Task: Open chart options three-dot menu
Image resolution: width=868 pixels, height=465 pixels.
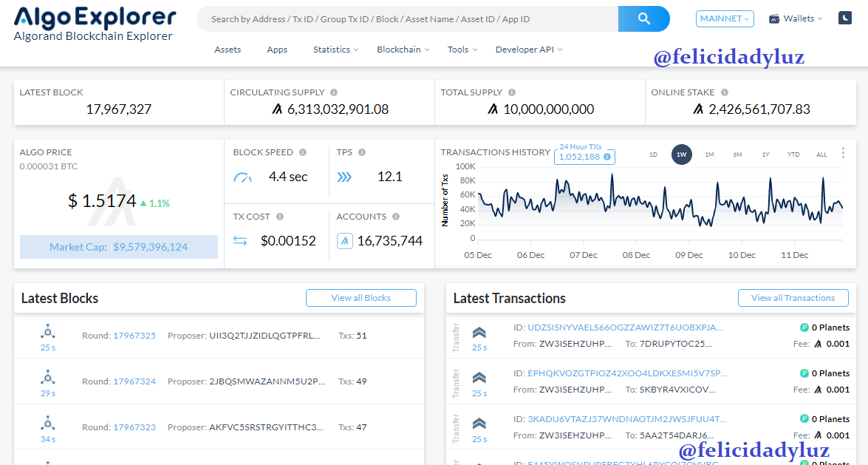Action: point(843,153)
